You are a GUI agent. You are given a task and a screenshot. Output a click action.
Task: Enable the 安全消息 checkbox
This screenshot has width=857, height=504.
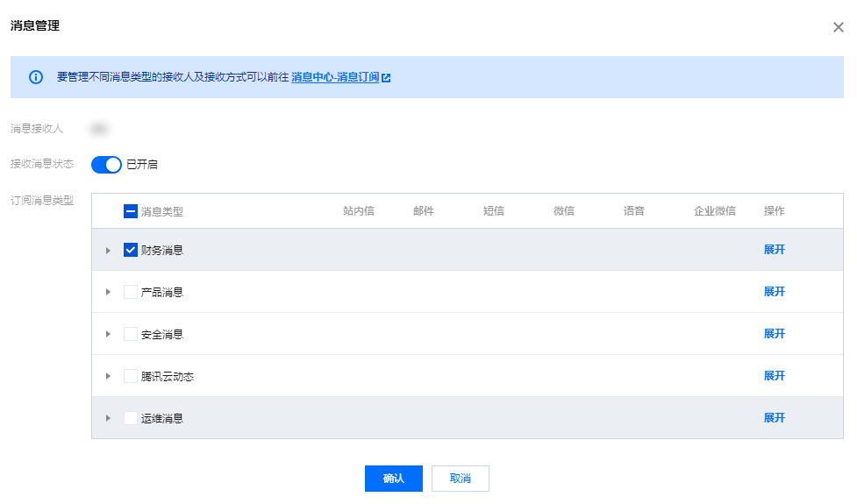coord(131,334)
